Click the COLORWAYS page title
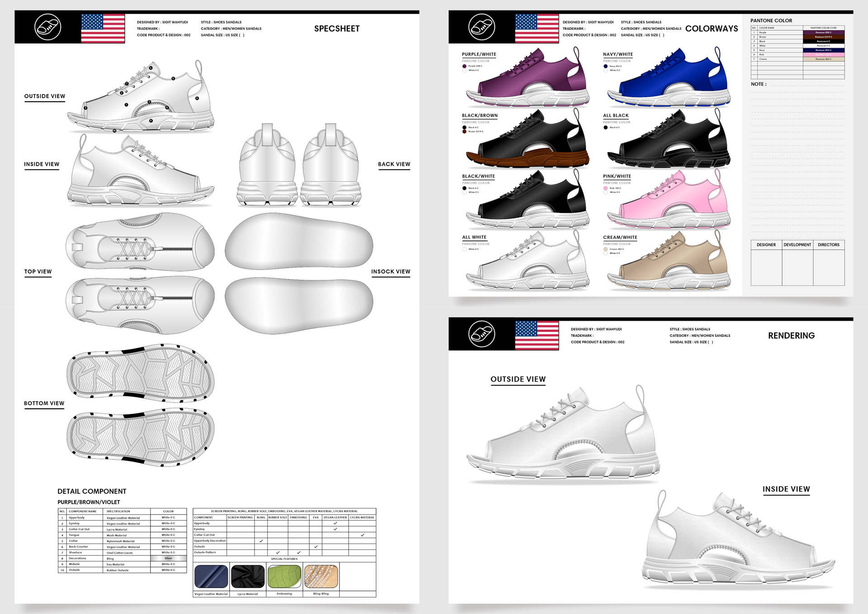The width and height of the screenshot is (868, 614). [712, 28]
